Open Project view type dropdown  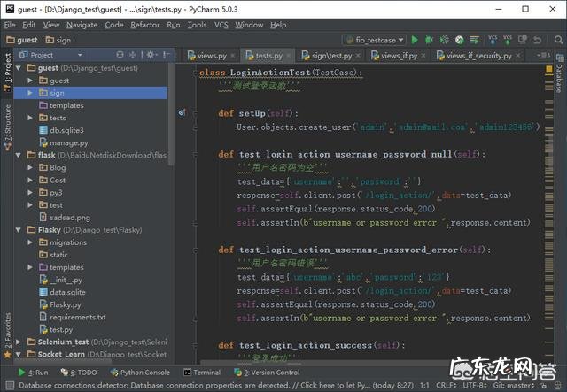(80, 55)
